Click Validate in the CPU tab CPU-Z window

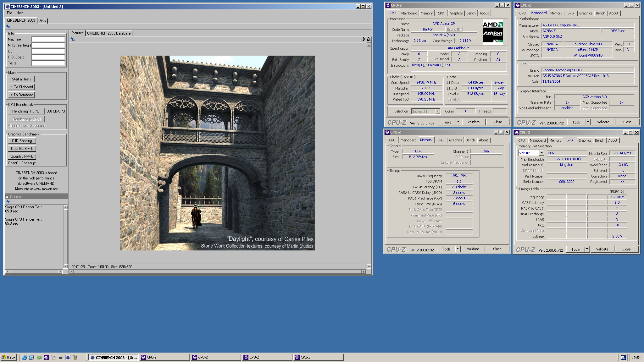coord(474,122)
